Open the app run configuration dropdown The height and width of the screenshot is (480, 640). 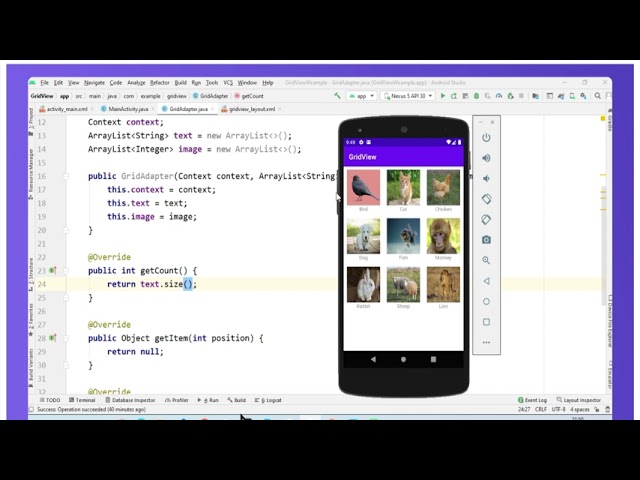pyautogui.click(x=361, y=96)
